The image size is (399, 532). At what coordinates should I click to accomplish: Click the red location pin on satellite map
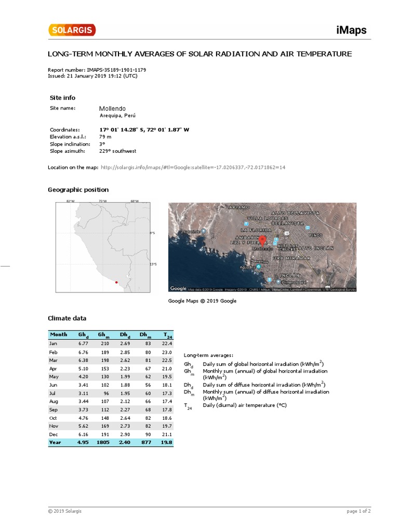[262, 241]
